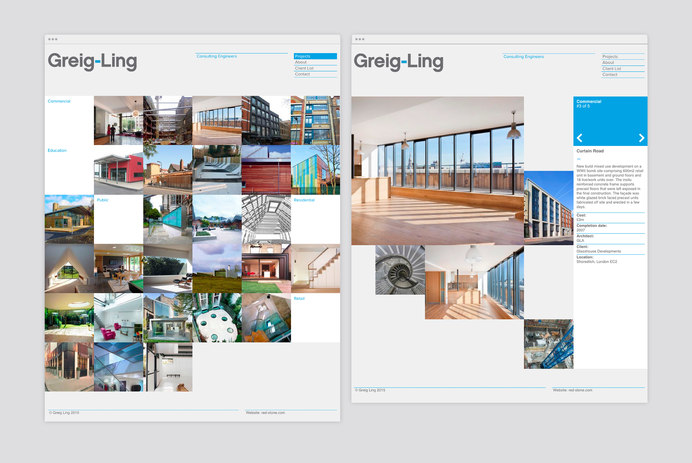Open thumbnail of grassy field with distant house
The image size is (692, 463).
point(217,268)
